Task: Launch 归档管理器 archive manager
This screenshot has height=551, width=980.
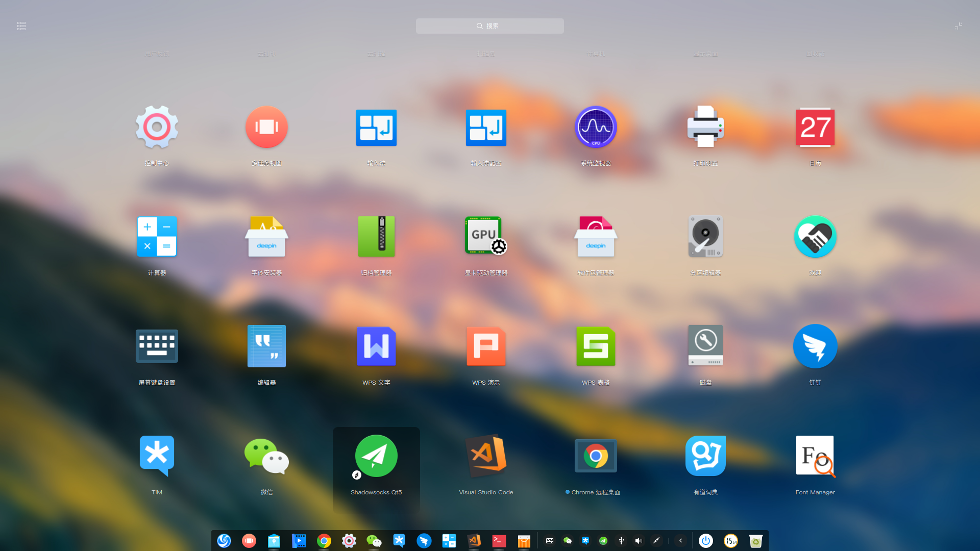Action: coord(376,236)
